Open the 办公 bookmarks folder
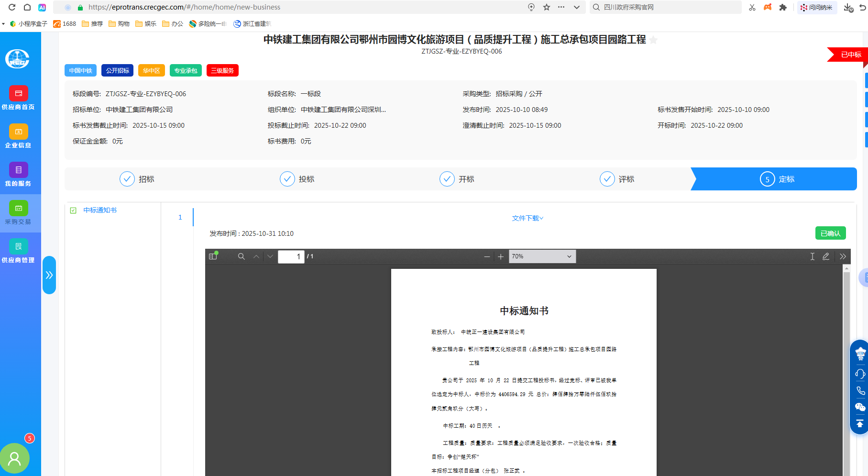The height and width of the screenshot is (476, 868). click(x=173, y=23)
